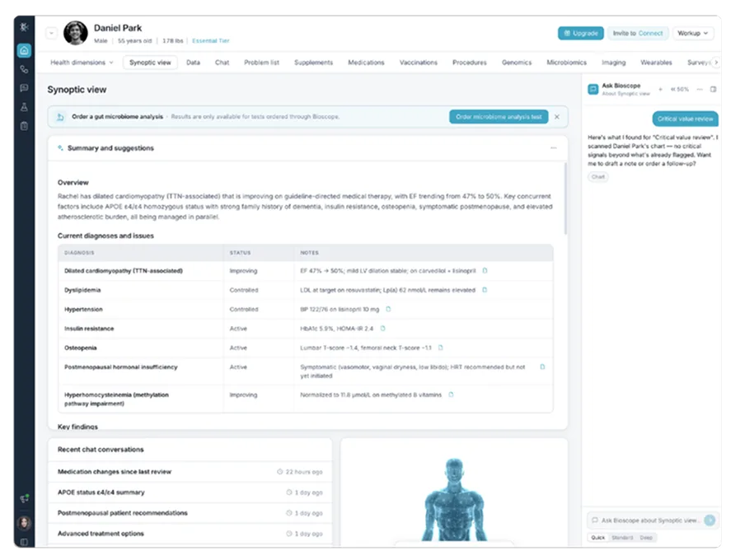This screenshot has width=740, height=560.
Task: Open 'Postmenopausal patient recommendations' conversation
Action: pos(190,513)
